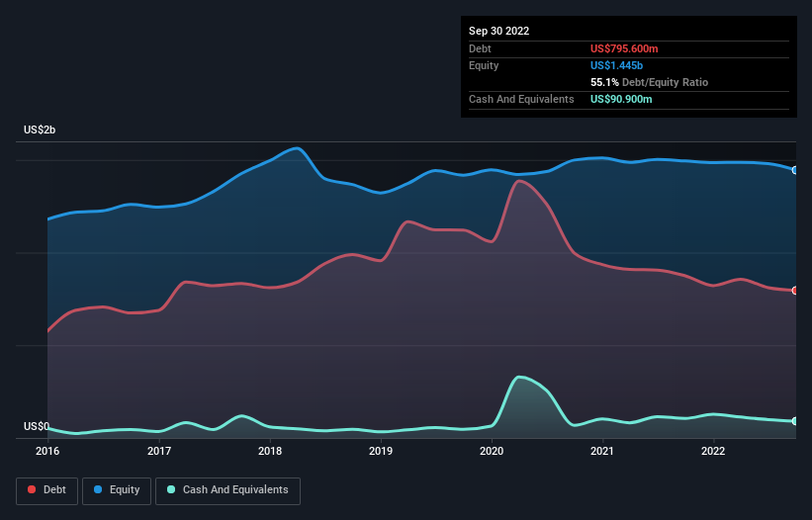The height and width of the screenshot is (520, 812).
Task: Select the 2017 x-axis label
Action: point(159,451)
